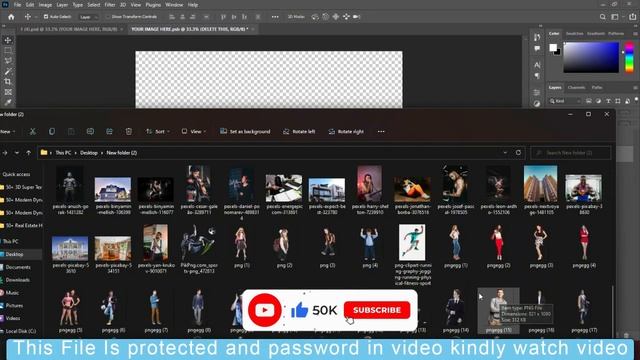Open the Filter menu
This screenshot has height=360, width=640.
click(110, 5)
